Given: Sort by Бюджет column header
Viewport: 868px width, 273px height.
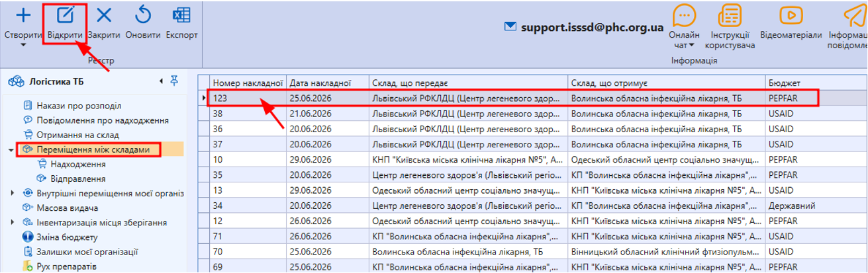Looking at the screenshot, I should (817, 83).
